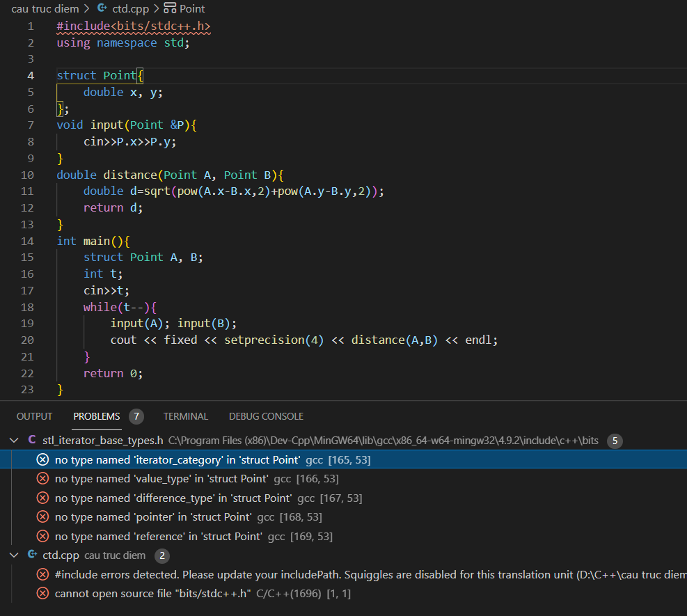Click the C++ file icon next to ctd.cpp breadcrumb
The width and height of the screenshot is (687, 616).
[x=102, y=8]
